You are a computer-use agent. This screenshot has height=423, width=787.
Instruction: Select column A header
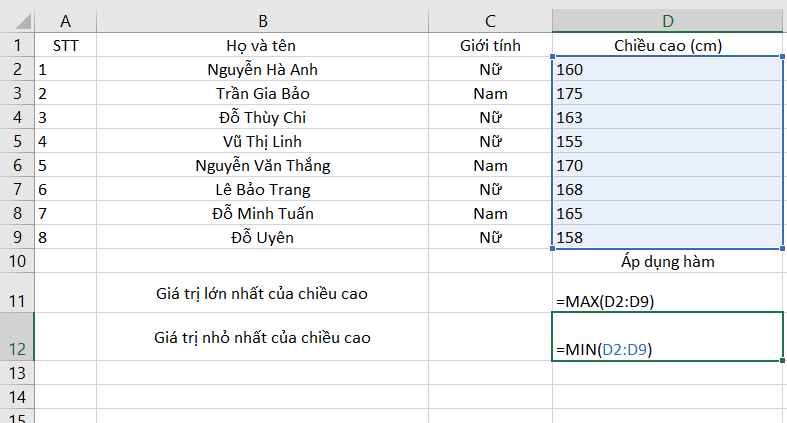pyautogui.click(x=65, y=20)
